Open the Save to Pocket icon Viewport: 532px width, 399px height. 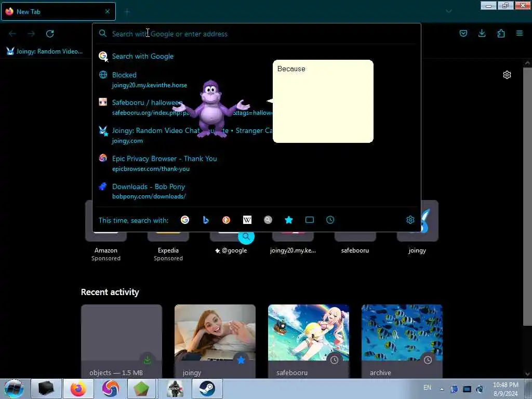coord(463,33)
